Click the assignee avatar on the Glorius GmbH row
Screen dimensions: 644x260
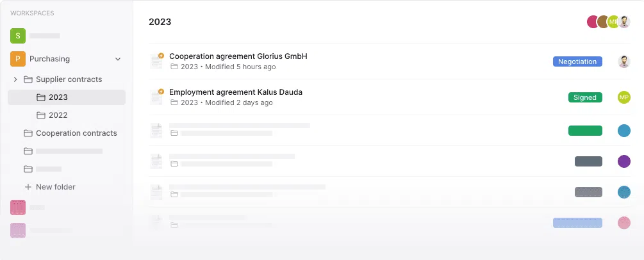click(623, 61)
